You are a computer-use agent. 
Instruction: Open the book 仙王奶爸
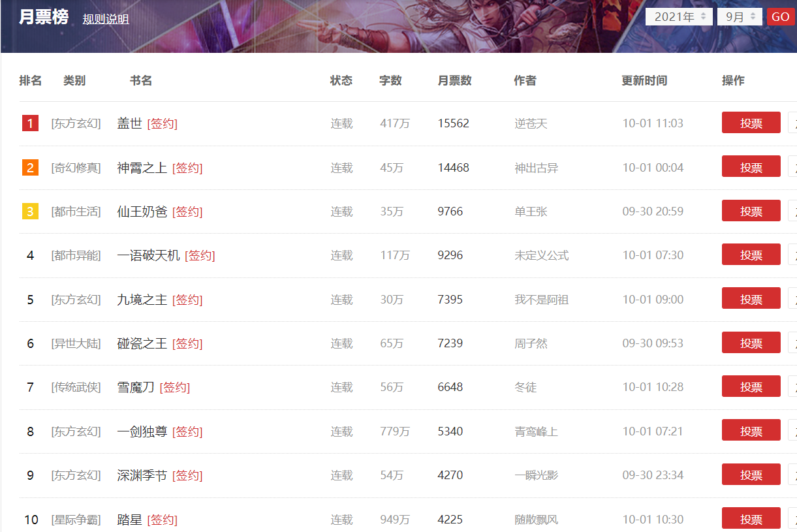click(142, 211)
